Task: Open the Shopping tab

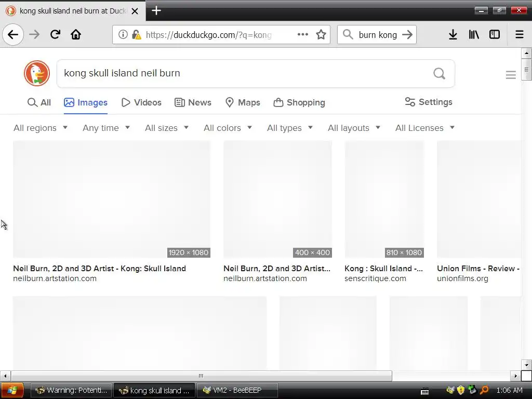Action: 299,102
